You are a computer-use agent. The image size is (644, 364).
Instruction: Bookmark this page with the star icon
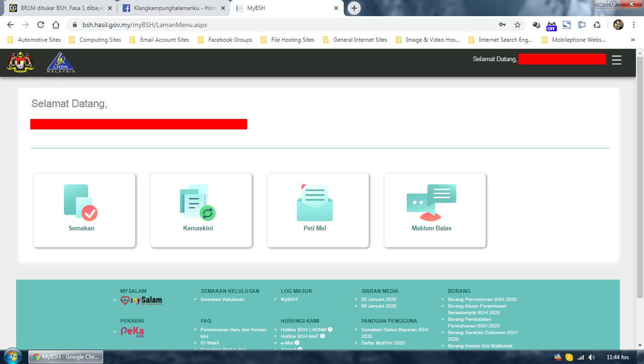[x=517, y=25]
